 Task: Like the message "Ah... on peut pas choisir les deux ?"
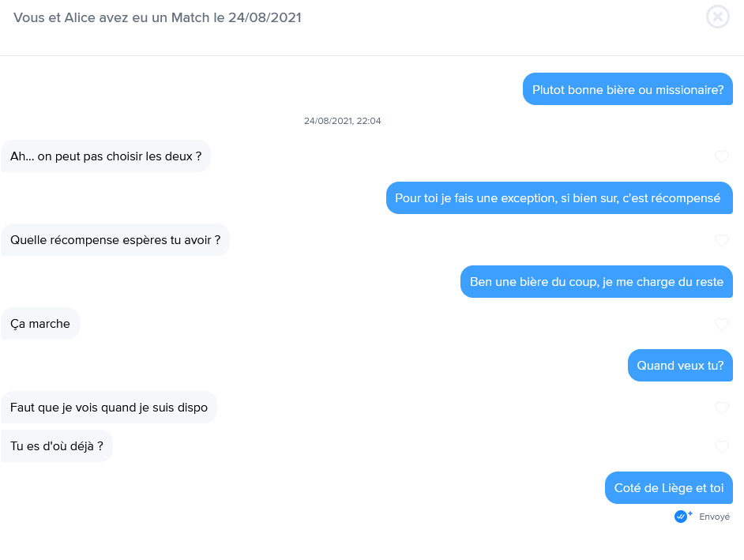point(722,156)
